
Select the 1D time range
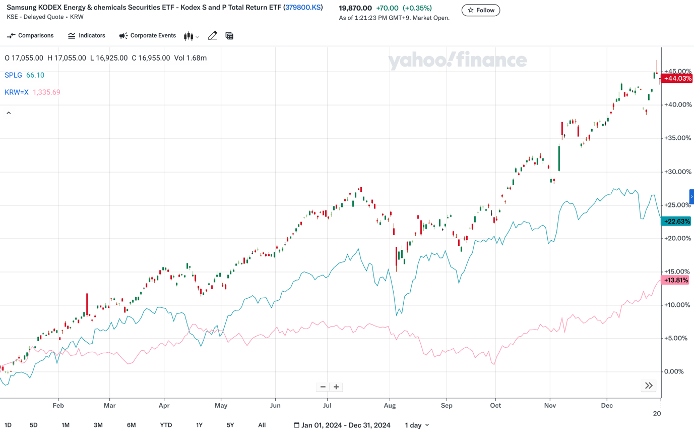[8, 425]
